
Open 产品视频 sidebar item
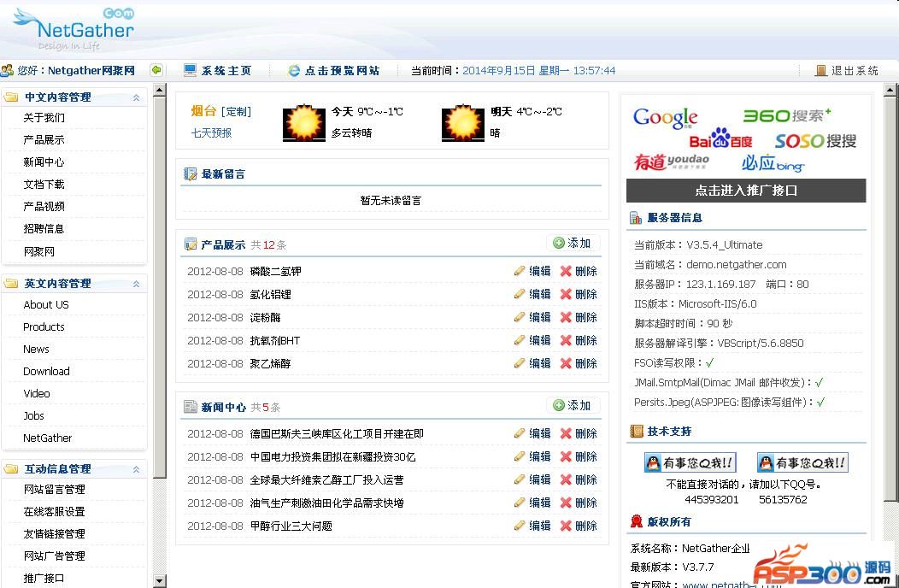(x=44, y=207)
